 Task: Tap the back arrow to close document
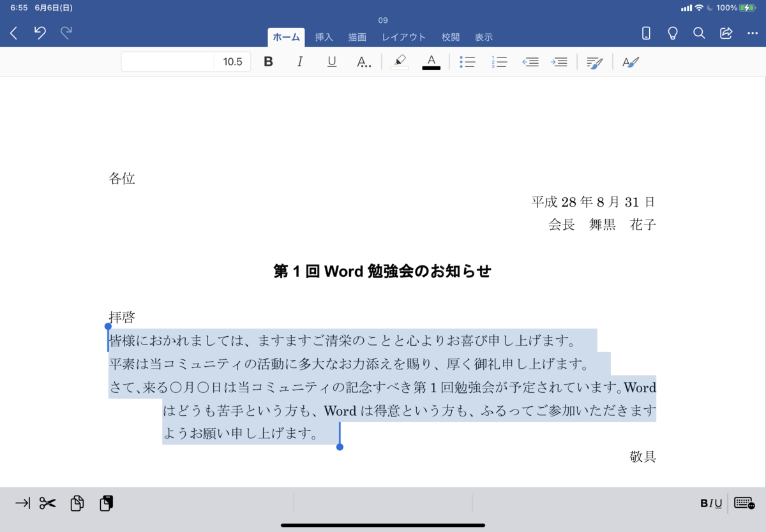[x=14, y=33]
